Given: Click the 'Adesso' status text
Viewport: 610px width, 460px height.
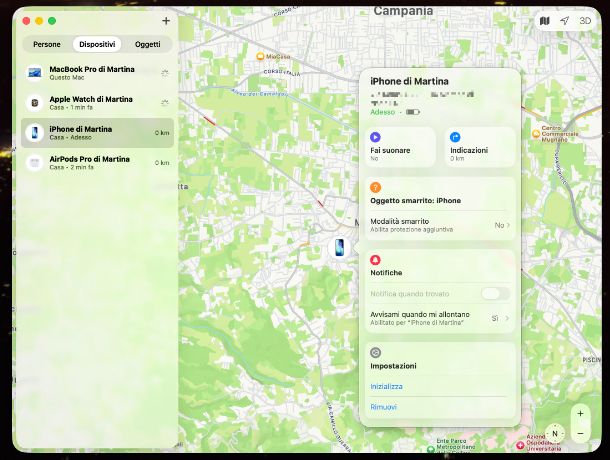Looking at the screenshot, I should tap(382, 112).
